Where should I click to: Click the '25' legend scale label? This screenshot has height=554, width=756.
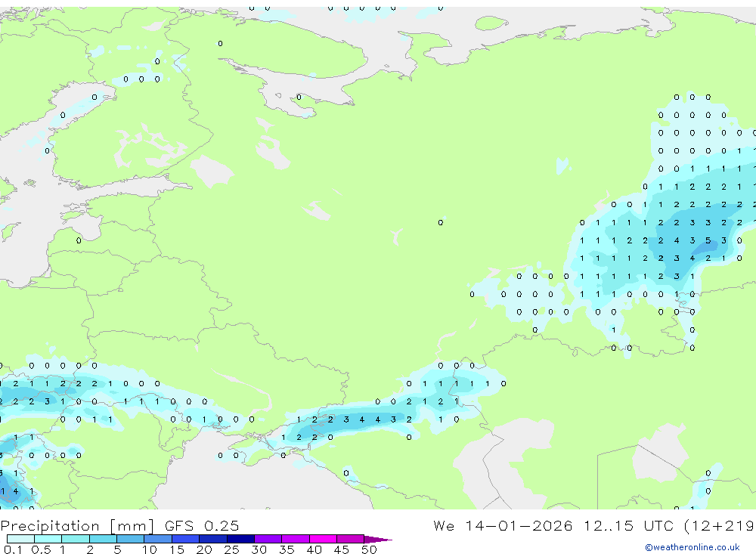point(231,549)
